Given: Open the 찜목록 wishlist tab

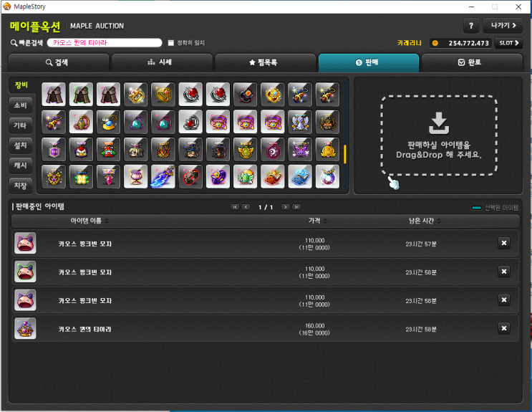Looking at the screenshot, I should [x=266, y=62].
